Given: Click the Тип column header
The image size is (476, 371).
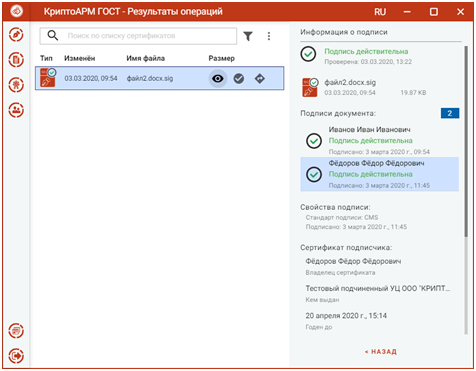Looking at the screenshot, I should (x=46, y=58).
